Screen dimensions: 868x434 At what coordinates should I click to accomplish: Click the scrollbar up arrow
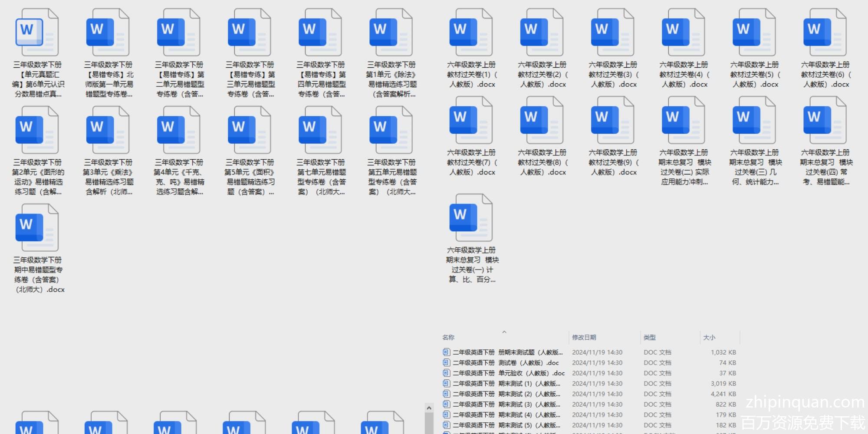coord(429,408)
